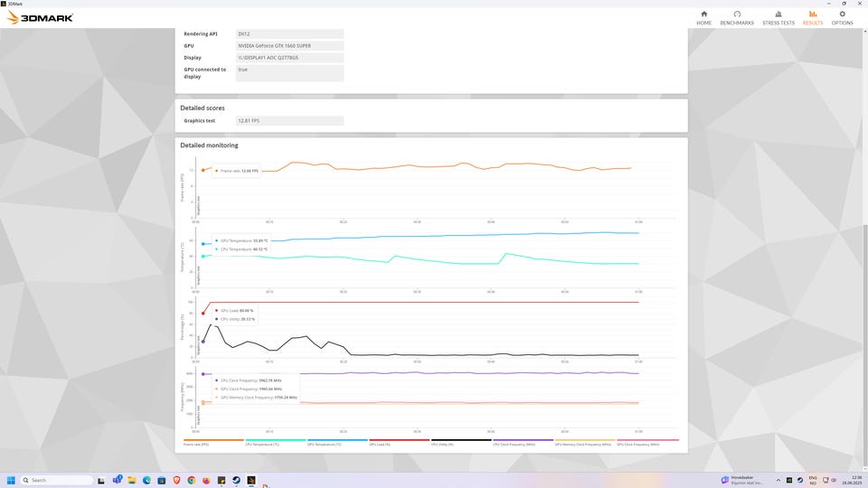This screenshot has width=868, height=488.
Task: Click the GPU Memory Clock Frequency tooltip readout
Action: tap(256, 398)
